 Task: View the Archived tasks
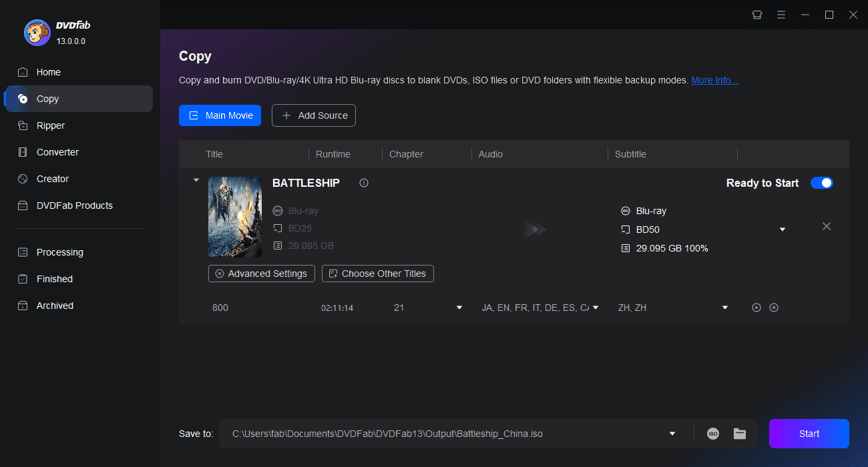coord(79,306)
